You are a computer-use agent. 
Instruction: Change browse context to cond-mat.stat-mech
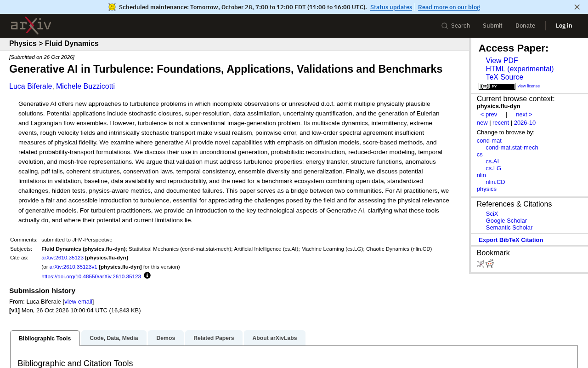[512, 148]
